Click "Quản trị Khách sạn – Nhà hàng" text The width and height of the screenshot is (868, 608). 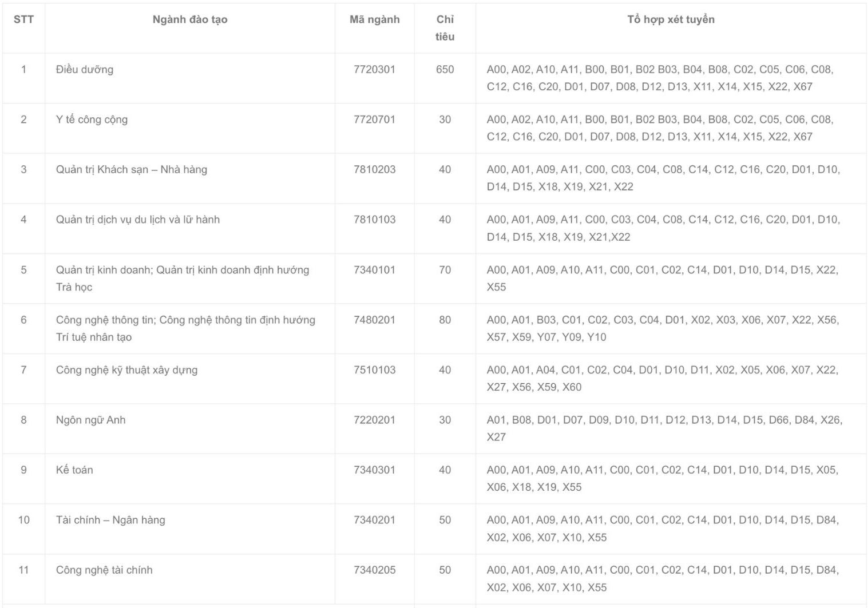132,170
